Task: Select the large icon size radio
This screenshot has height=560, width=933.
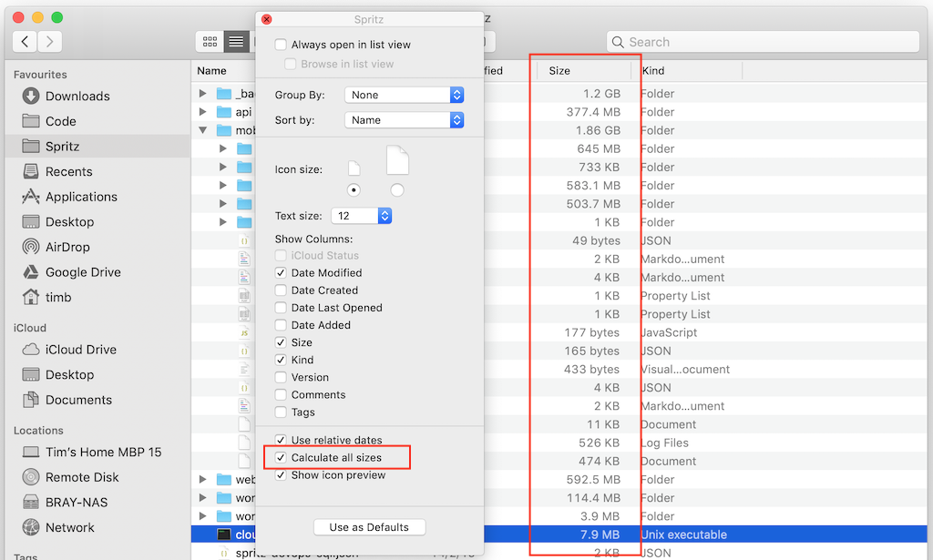Action: [x=397, y=190]
